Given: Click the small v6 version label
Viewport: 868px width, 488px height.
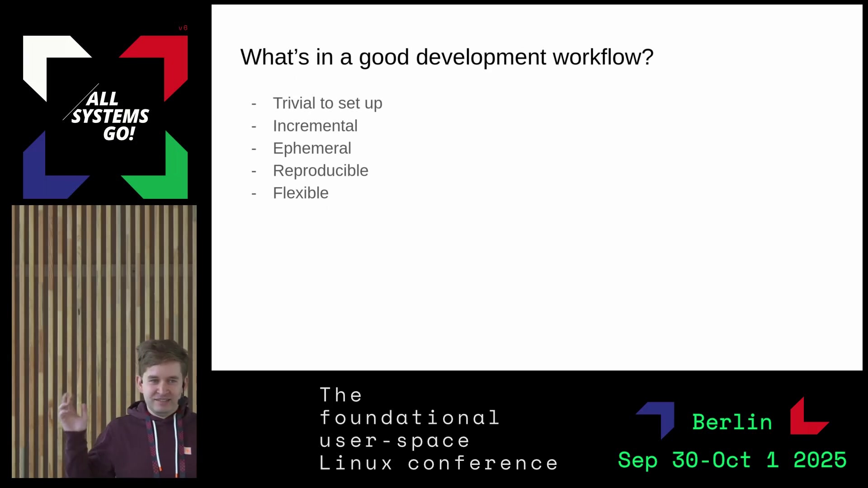Looking at the screenshot, I should (x=183, y=28).
